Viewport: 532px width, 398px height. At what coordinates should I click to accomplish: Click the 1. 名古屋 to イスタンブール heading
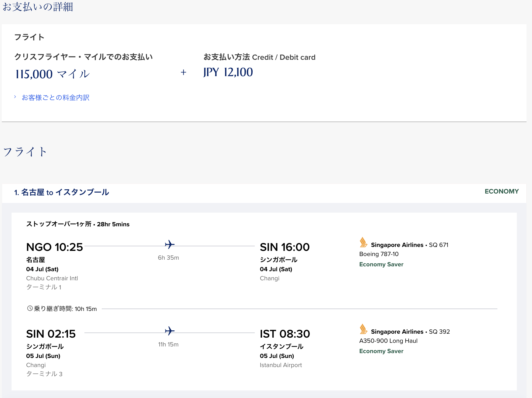62,192
